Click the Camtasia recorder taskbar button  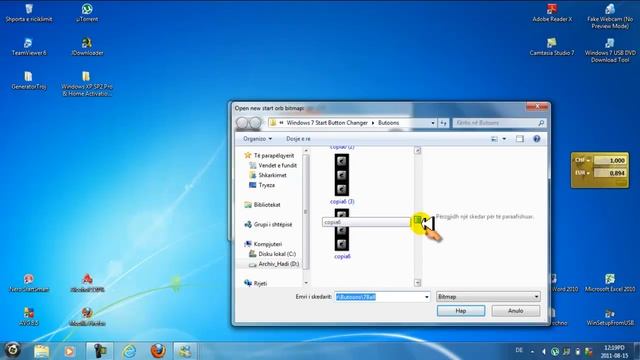99,351
